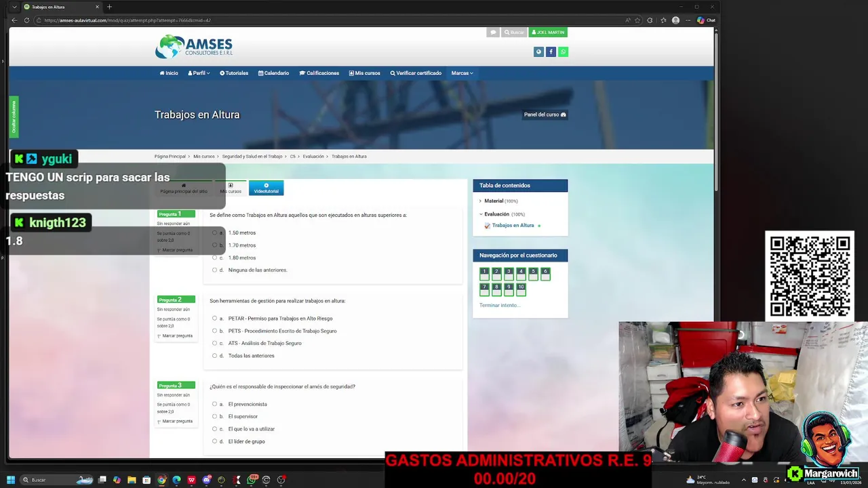The image size is (868, 488).
Task: Open the Videotutorial tab button
Action: tap(266, 188)
